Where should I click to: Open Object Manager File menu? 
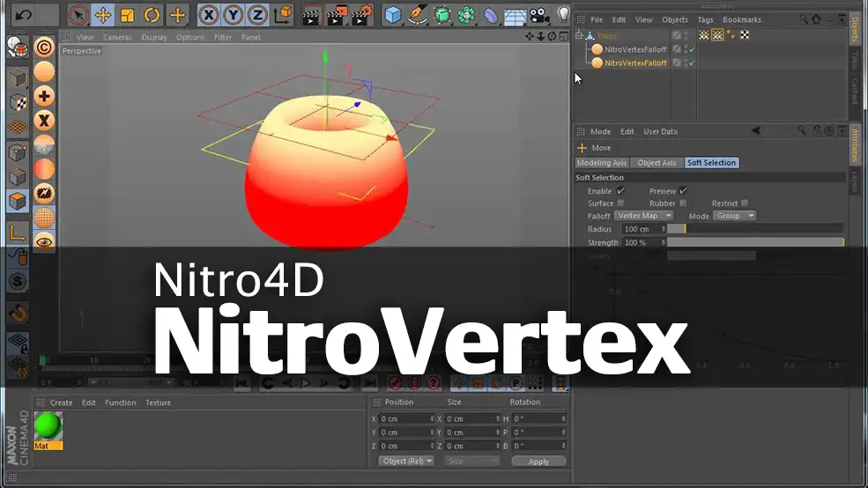tap(597, 19)
